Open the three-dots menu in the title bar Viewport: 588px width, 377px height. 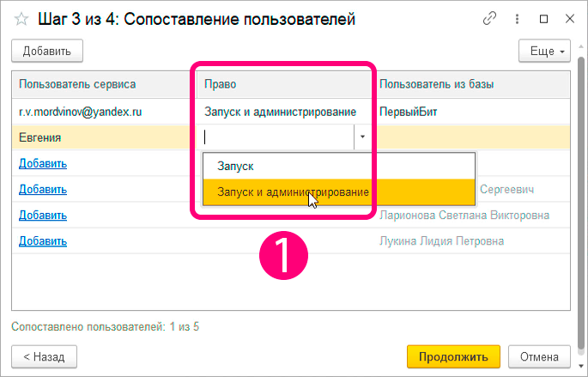tap(517, 19)
